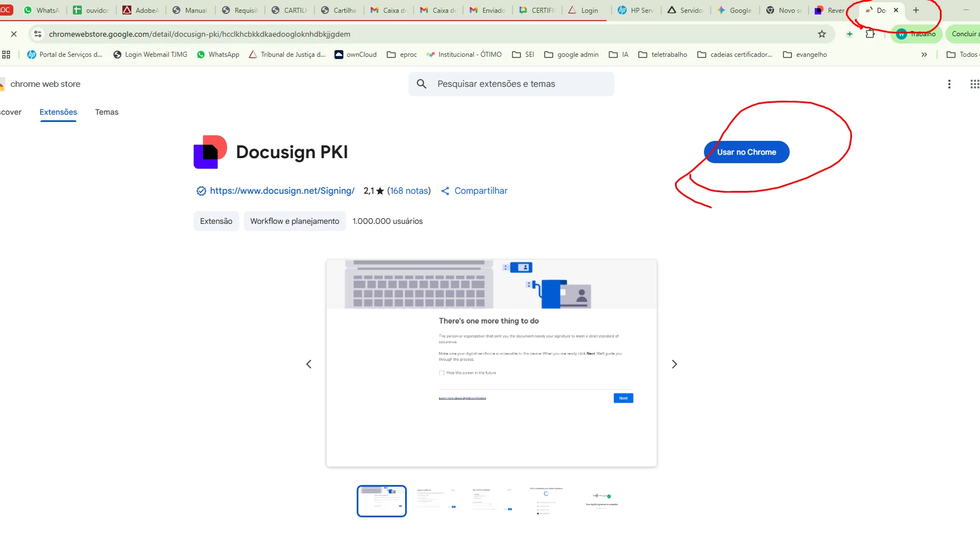
Task: Switch to the WhatsApp browser tab
Action: point(42,10)
